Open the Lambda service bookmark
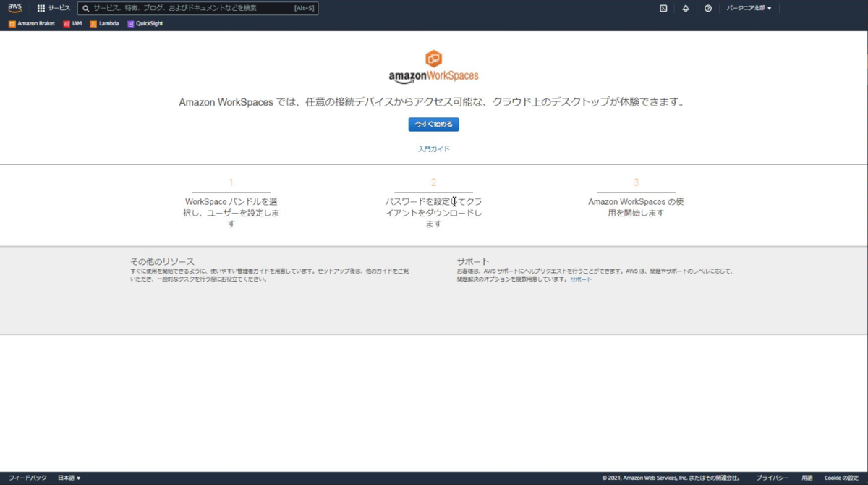Image resolution: width=868 pixels, height=485 pixels. tap(104, 23)
